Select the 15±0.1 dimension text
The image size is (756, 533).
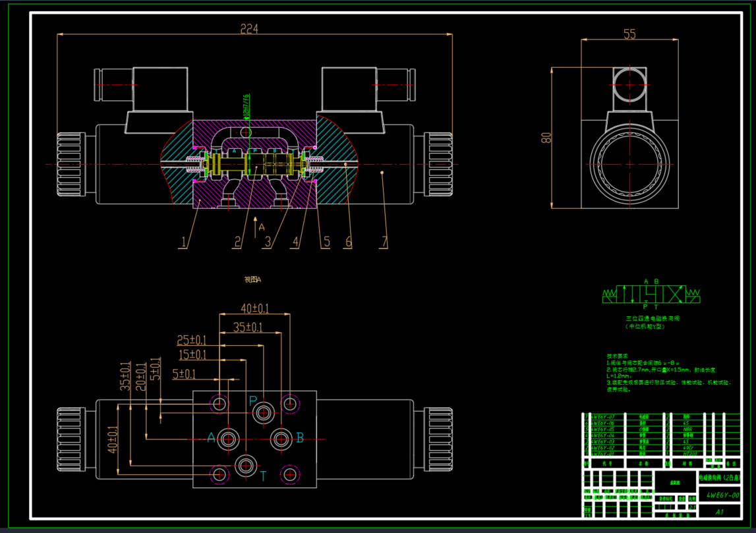192,355
